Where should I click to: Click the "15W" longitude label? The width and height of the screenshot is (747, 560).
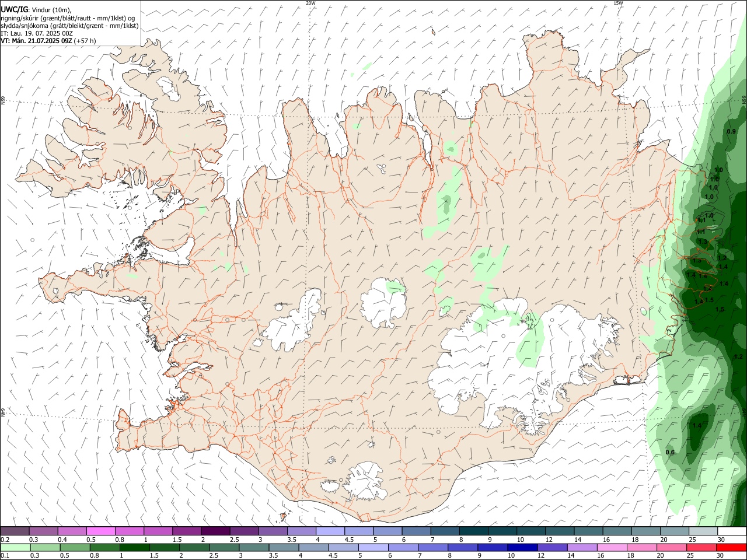[618, 3]
